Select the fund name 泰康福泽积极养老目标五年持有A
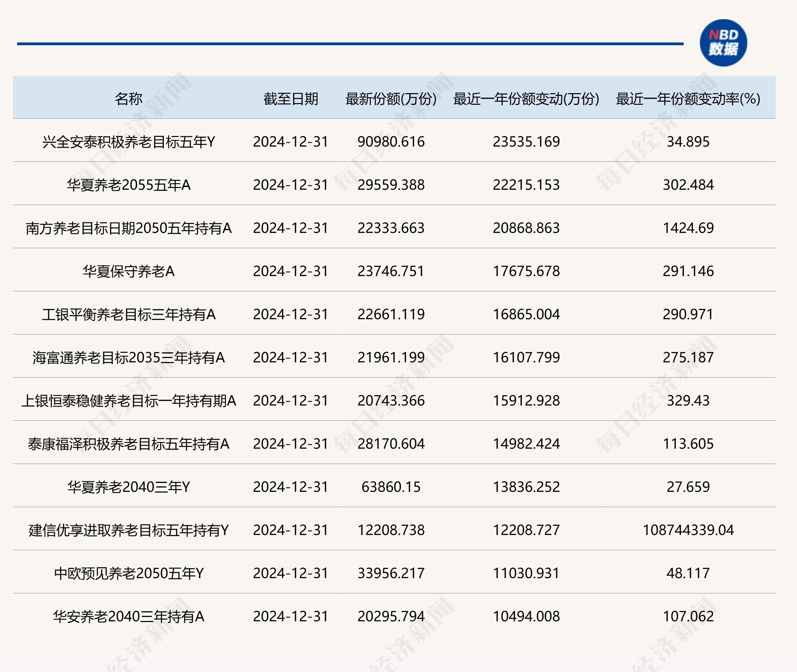Screen dimensions: 797x672 point(128,444)
